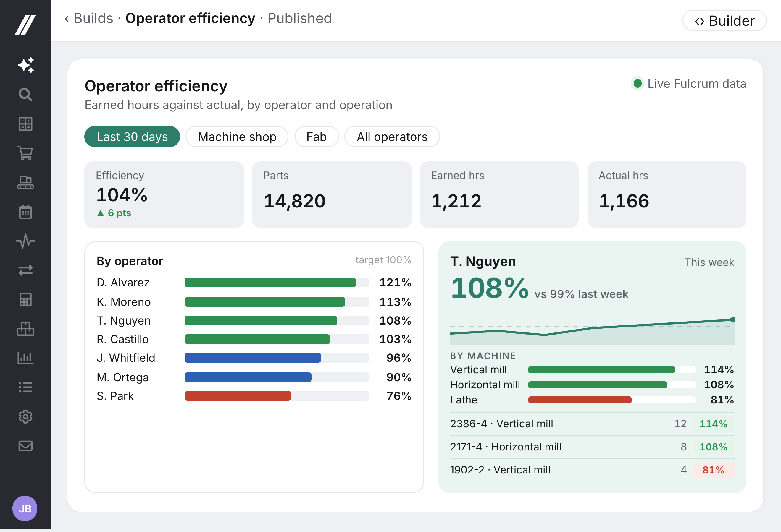781x532 pixels.
Task: Select the Last 30 days filter
Action: tap(132, 137)
